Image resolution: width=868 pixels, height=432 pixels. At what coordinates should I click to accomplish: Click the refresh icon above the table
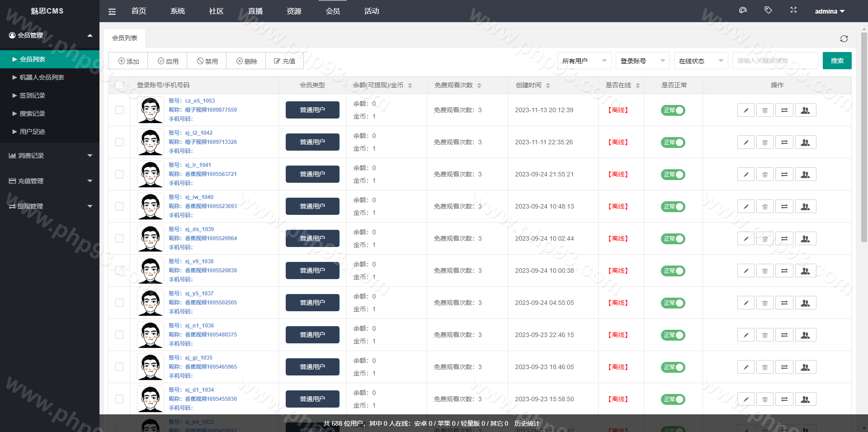click(844, 39)
